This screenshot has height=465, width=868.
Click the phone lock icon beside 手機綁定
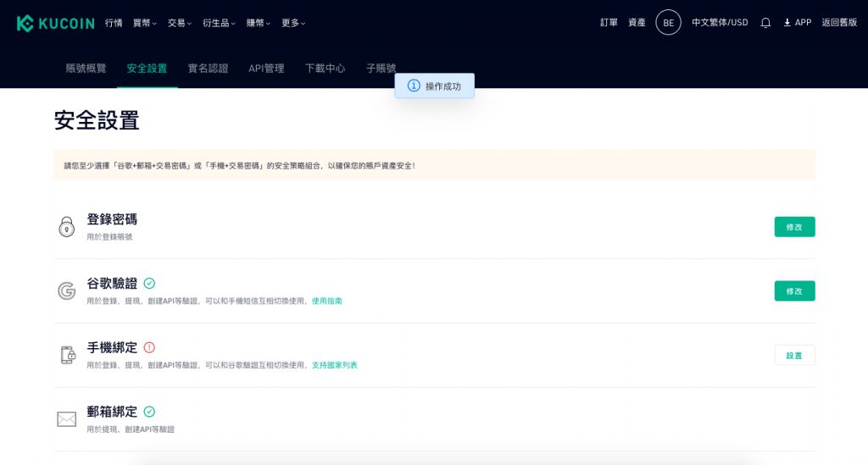[68, 355]
